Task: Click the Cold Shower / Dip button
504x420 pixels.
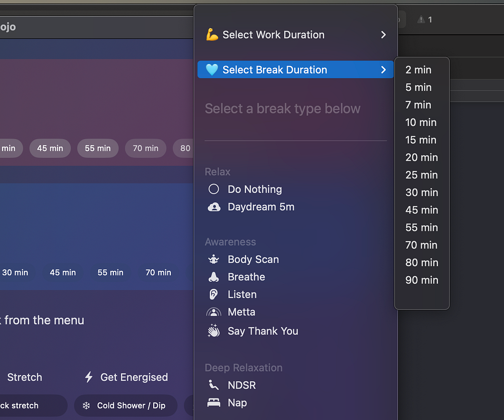Action: pos(125,405)
